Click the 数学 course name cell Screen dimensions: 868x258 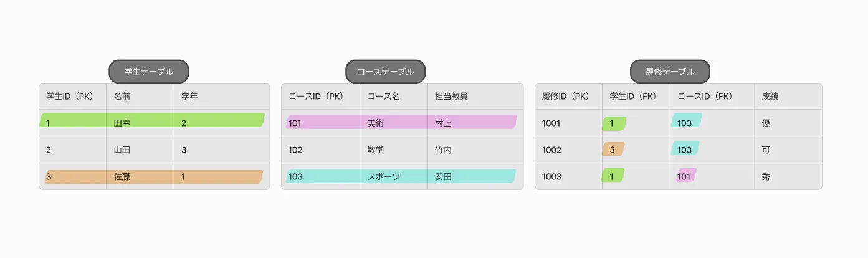click(x=394, y=150)
